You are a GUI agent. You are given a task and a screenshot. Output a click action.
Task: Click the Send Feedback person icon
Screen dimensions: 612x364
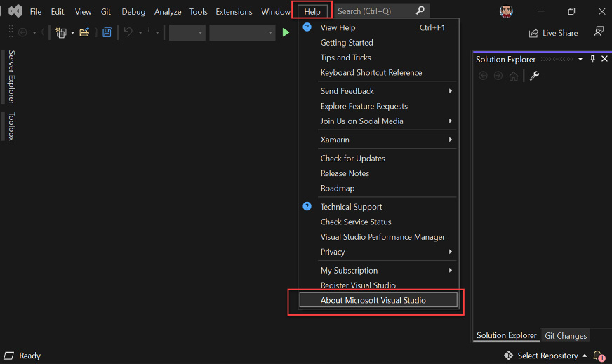pyautogui.click(x=599, y=32)
